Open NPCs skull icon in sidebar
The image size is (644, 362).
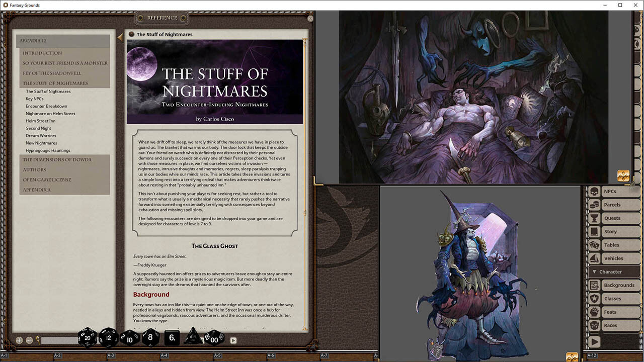click(594, 192)
